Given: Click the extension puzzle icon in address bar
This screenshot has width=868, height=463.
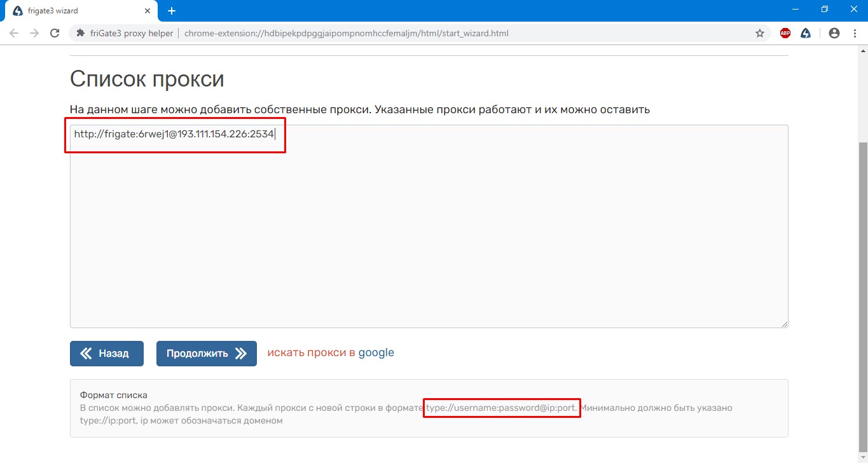Looking at the screenshot, I should (x=80, y=33).
